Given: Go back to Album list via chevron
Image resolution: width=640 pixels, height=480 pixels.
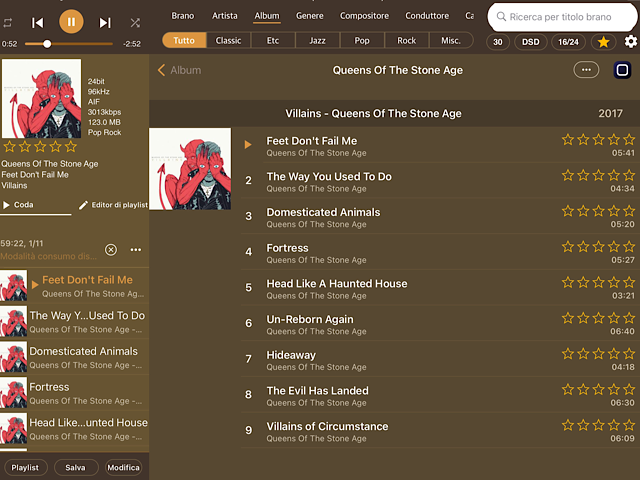Looking at the screenshot, I should tap(163, 70).
